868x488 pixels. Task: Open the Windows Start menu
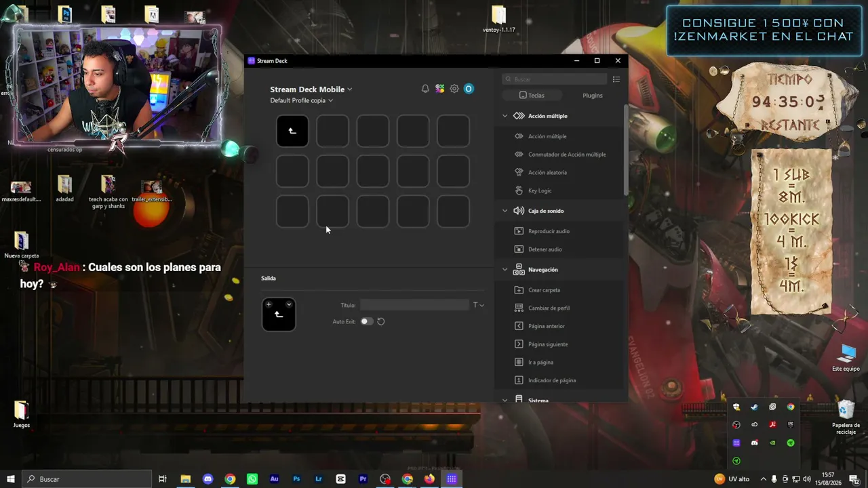pos(10,479)
